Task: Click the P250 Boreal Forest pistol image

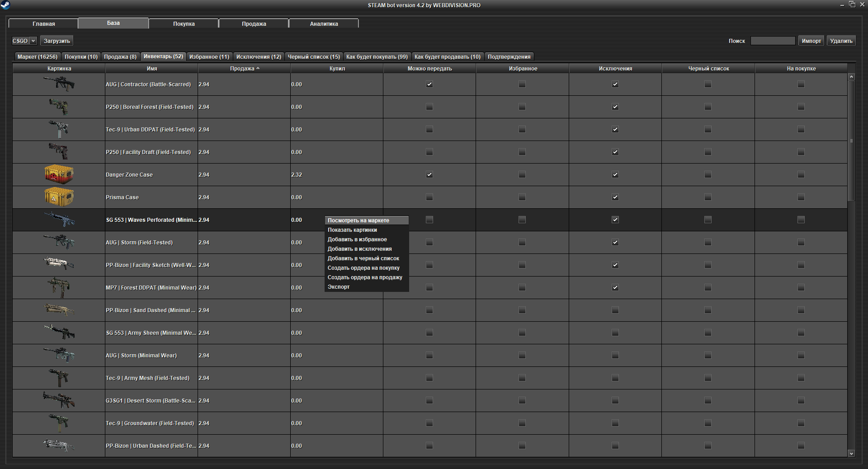Action: tap(59, 107)
